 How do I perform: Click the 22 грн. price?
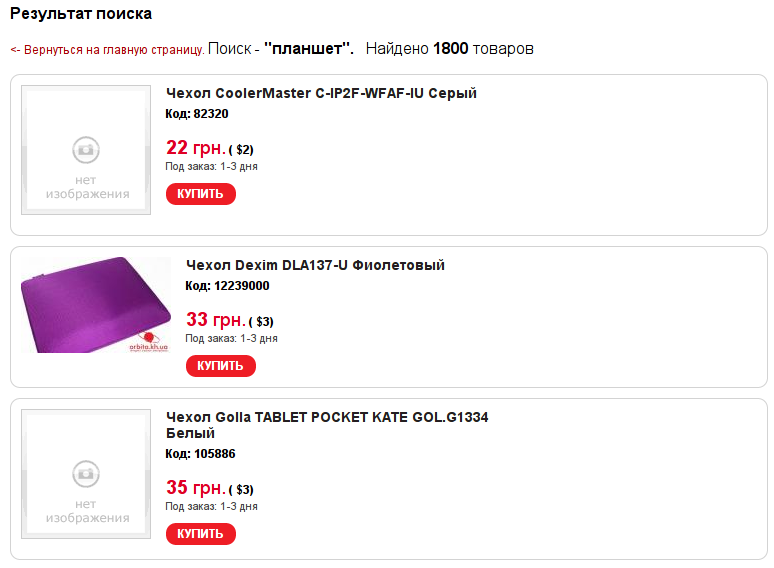[195, 148]
